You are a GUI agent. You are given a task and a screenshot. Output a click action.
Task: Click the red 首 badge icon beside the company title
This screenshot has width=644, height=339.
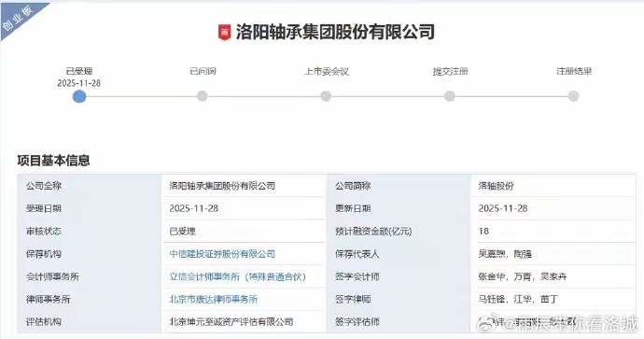tap(224, 33)
